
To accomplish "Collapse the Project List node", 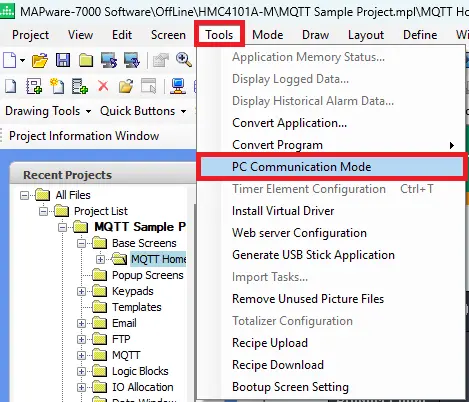I will [x=43, y=211].
